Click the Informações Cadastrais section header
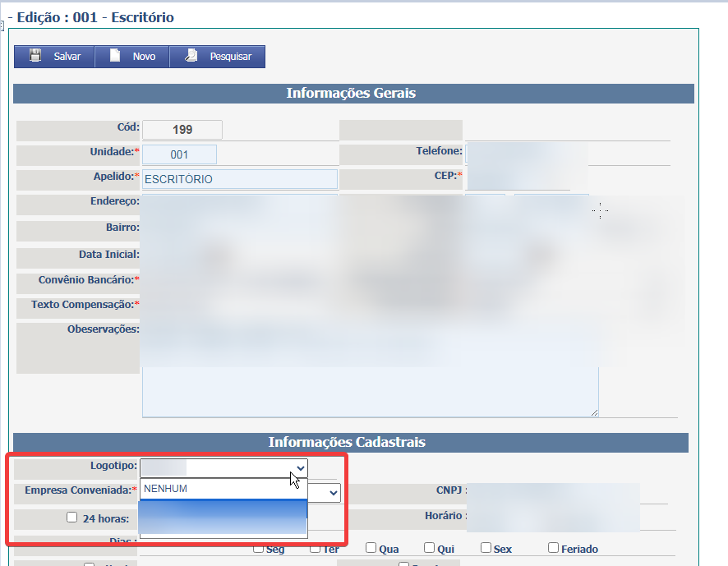This screenshot has height=566, width=728. 351,443
